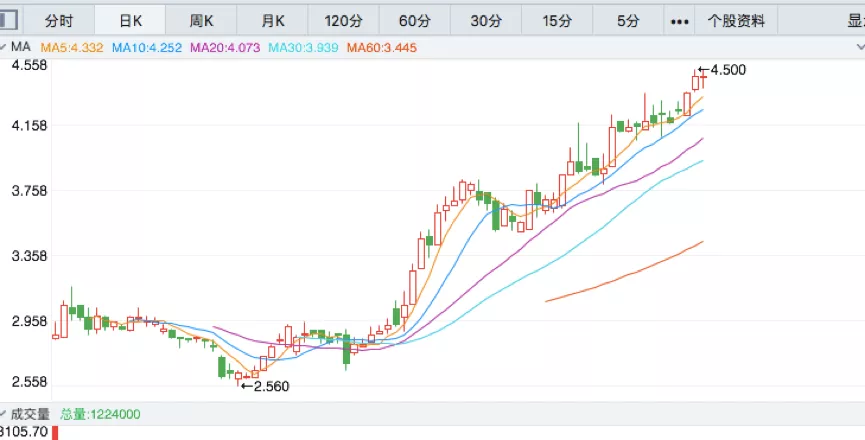
Task: Switch to the 120分 tab
Action: click(x=344, y=22)
